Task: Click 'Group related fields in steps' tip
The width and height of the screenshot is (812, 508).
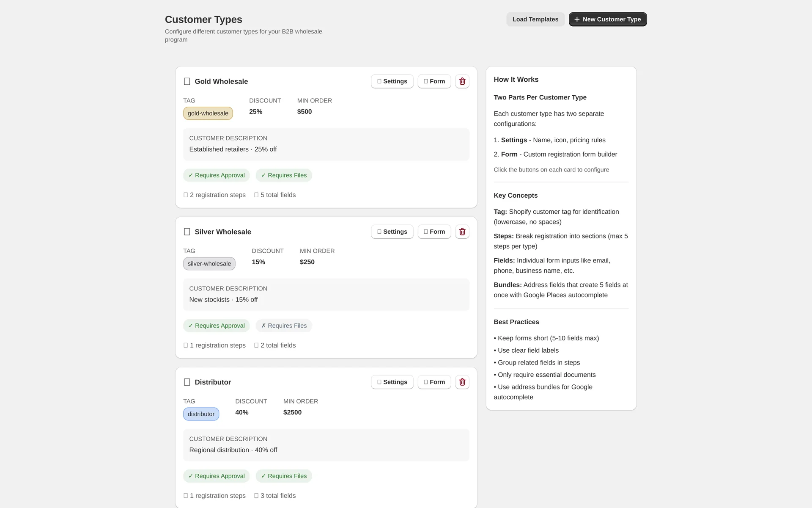Action: (537, 362)
